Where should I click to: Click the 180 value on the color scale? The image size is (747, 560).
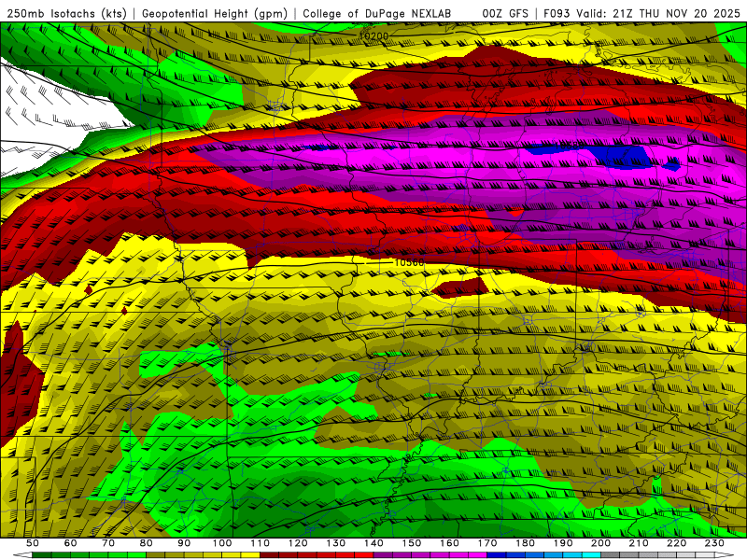pyautogui.click(x=526, y=543)
